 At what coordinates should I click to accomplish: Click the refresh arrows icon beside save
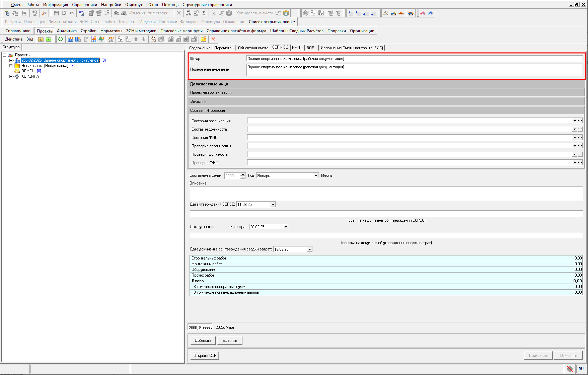64,13
